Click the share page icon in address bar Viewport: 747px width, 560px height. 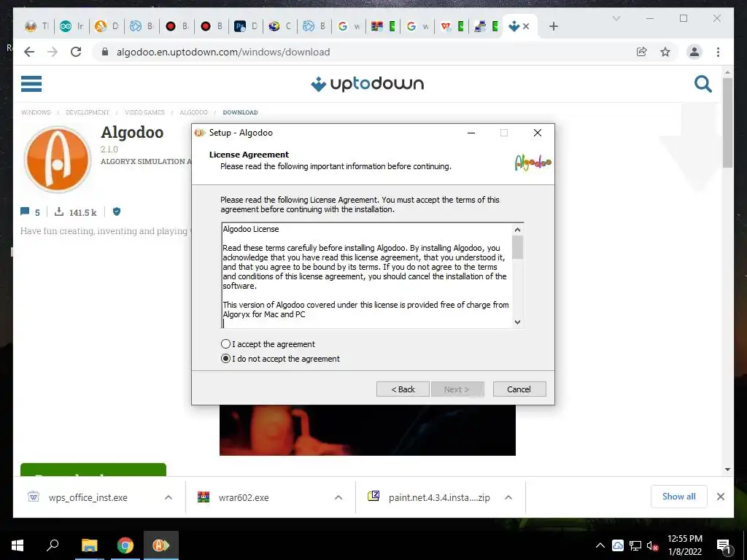coord(642,52)
